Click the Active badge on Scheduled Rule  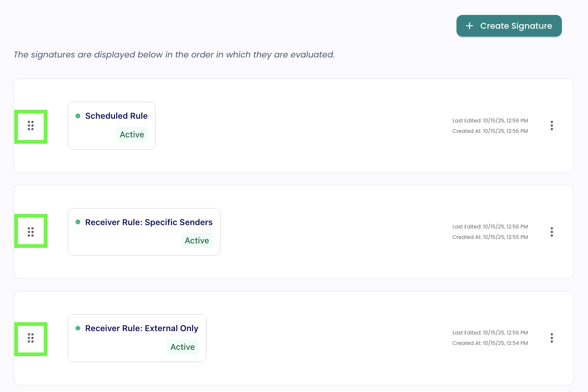pyautogui.click(x=132, y=134)
